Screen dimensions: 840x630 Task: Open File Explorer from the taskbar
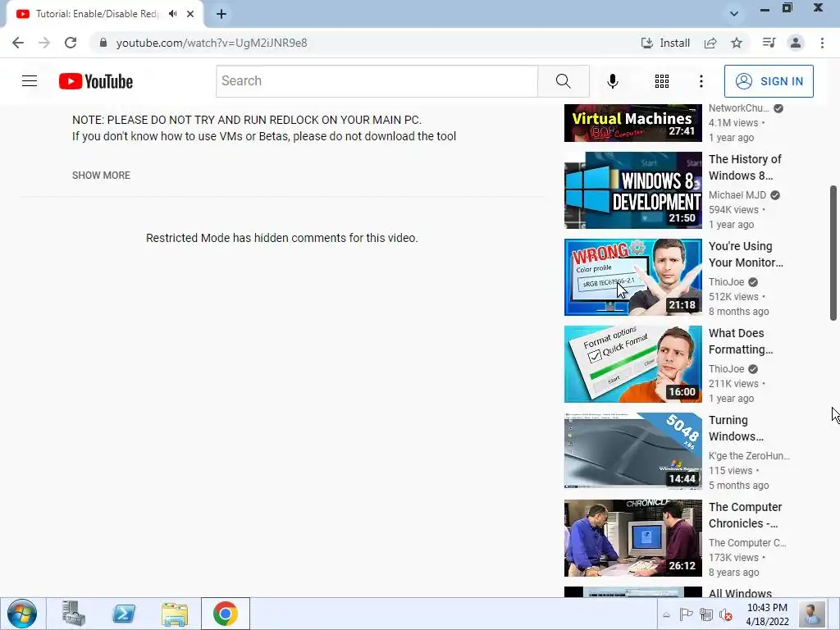click(174, 614)
